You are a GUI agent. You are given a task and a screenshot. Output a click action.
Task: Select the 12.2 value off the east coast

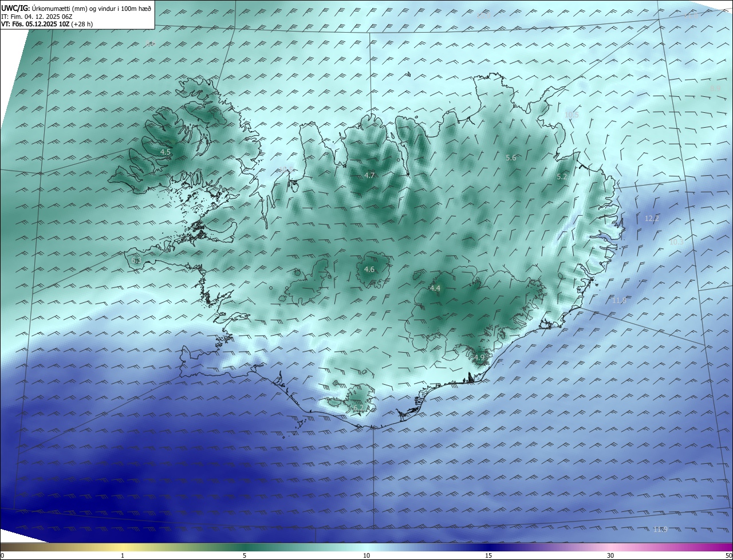click(x=652, y=218)
